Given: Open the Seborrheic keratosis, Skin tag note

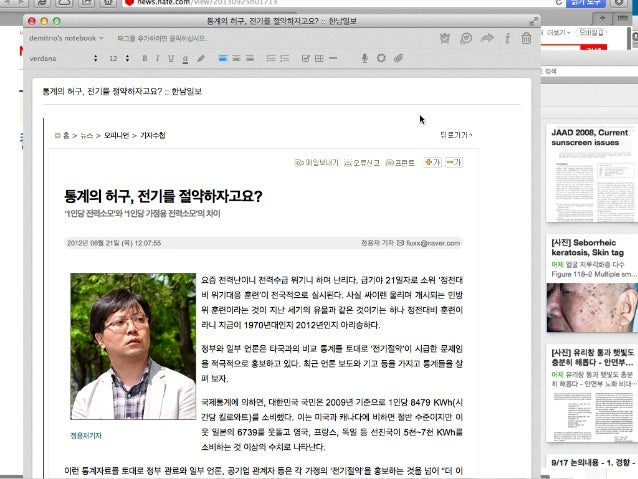Looking at the screenshot, I should (591, 284).
